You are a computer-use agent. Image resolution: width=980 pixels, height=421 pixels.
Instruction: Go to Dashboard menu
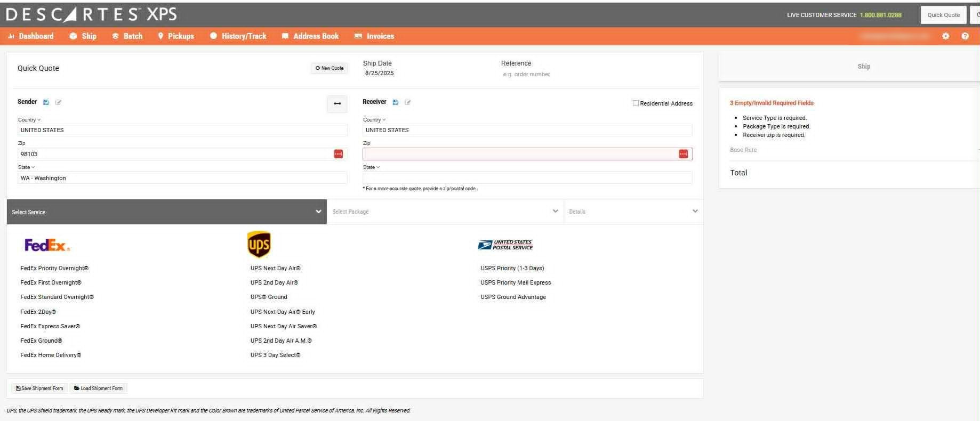pos(31,36)
